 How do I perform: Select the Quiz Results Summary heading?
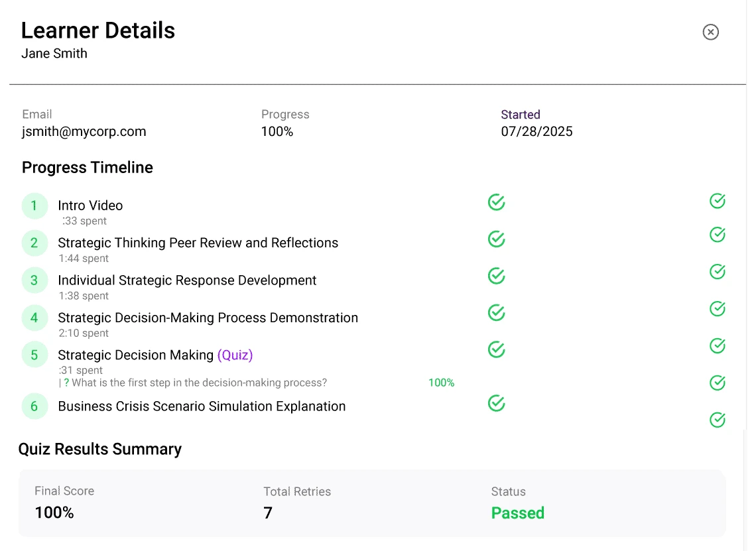[100, 450]
